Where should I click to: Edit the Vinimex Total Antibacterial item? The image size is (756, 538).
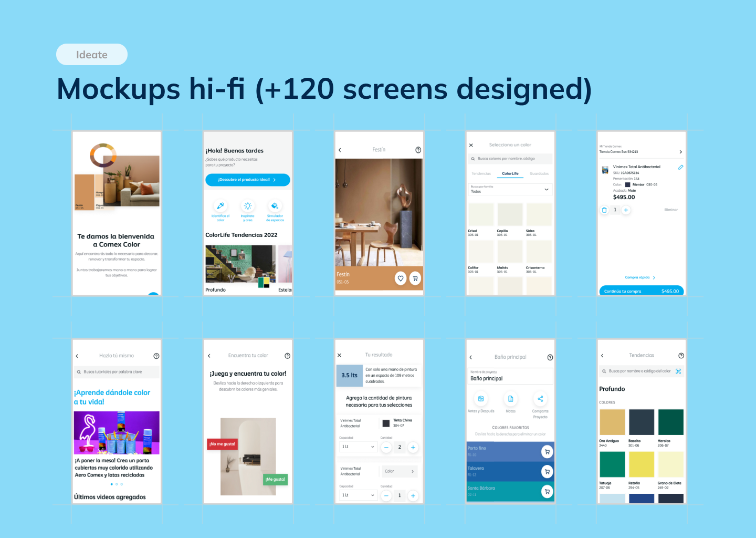[680, 167]
